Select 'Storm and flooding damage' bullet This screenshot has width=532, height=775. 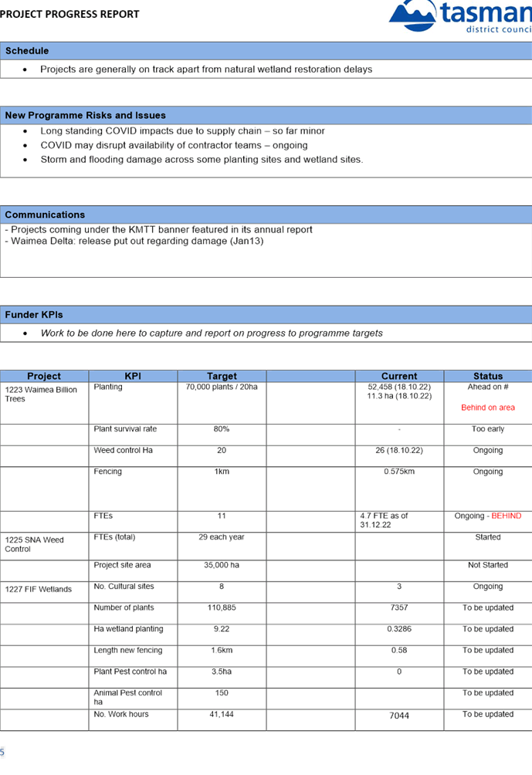click(202, 160)
